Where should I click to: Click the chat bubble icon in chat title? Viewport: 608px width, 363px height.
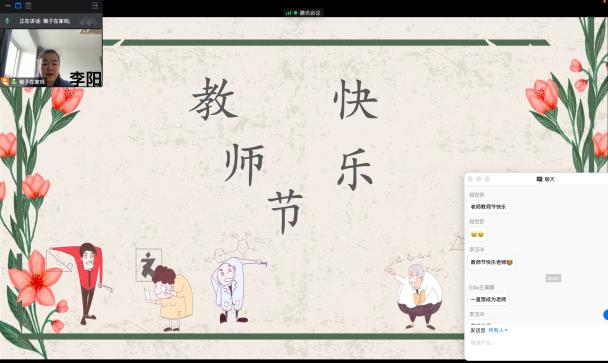(539, 179)
